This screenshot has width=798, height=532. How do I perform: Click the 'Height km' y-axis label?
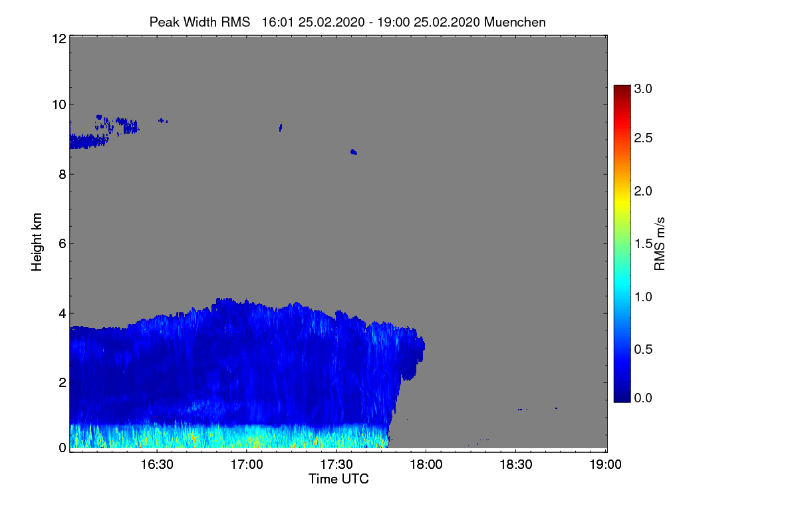(x=37, y=242)
